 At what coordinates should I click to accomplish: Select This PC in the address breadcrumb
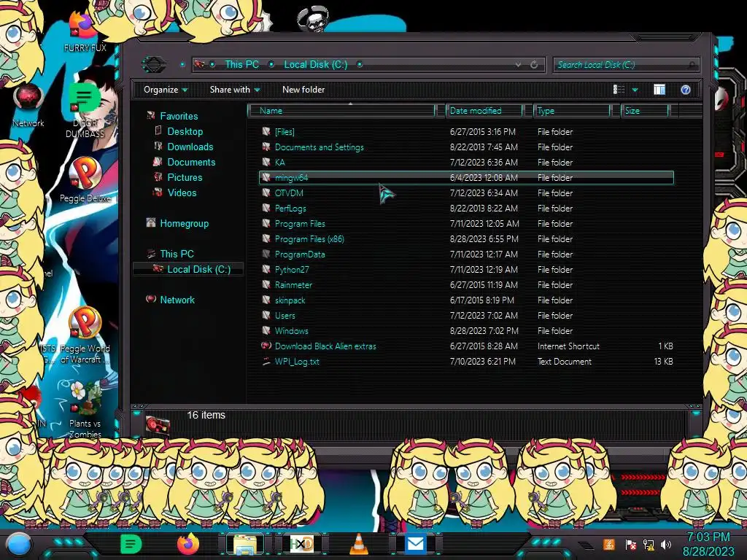click(x=242, y=64)
